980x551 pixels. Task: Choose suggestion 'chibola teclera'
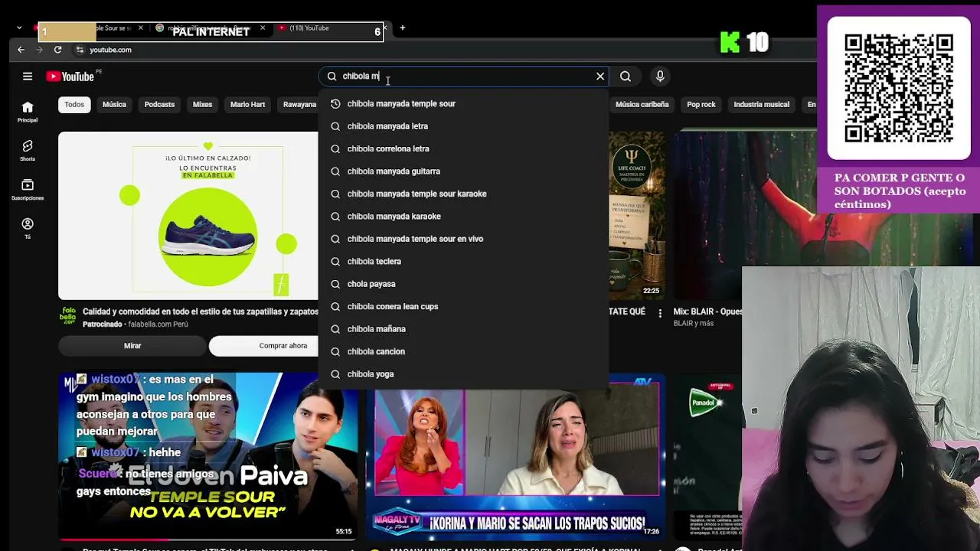464,262
